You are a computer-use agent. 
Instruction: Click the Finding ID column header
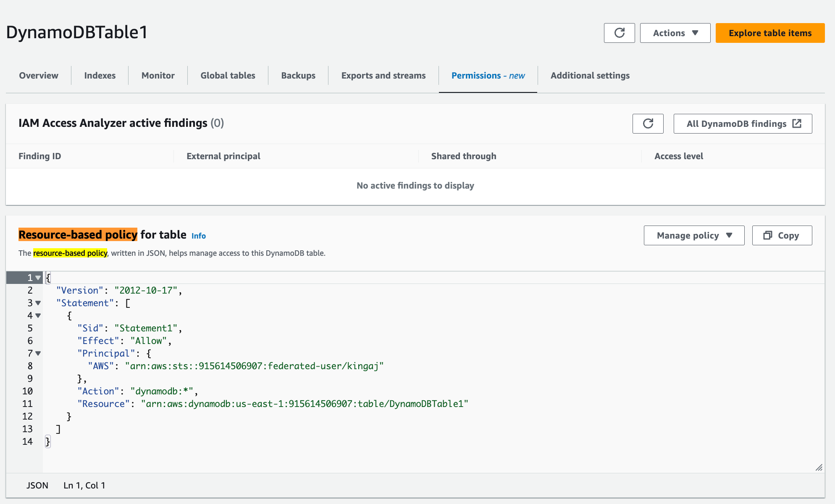click(x=40, y=156)
